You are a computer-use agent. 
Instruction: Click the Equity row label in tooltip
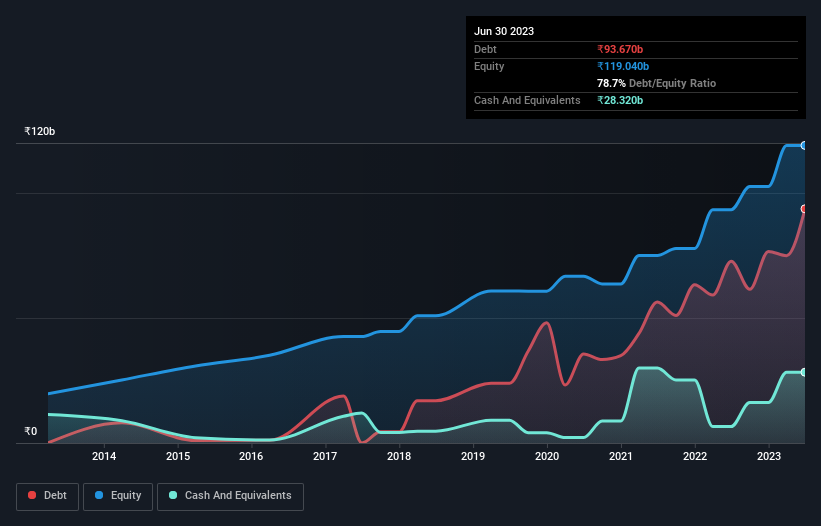tap(489, 66)
